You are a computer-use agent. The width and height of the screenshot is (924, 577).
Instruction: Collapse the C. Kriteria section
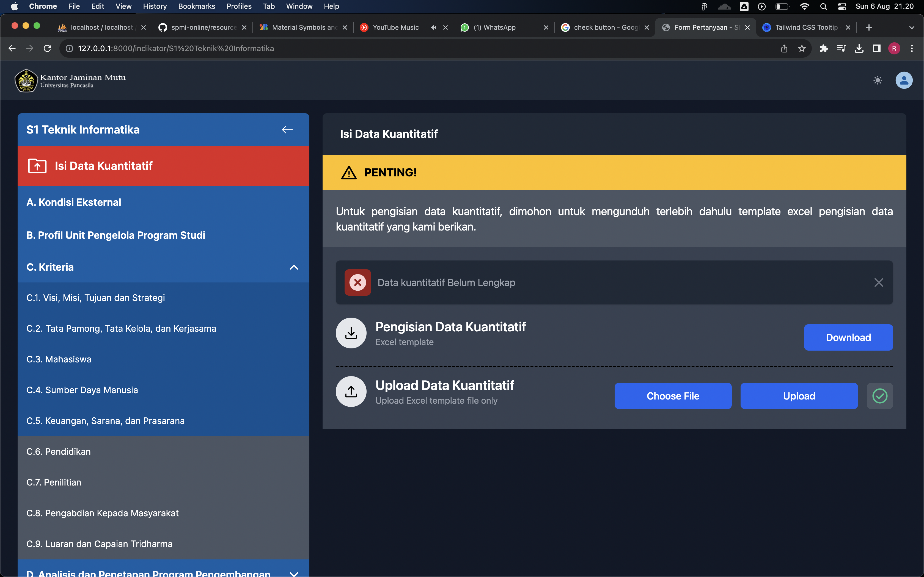[294, 267]
